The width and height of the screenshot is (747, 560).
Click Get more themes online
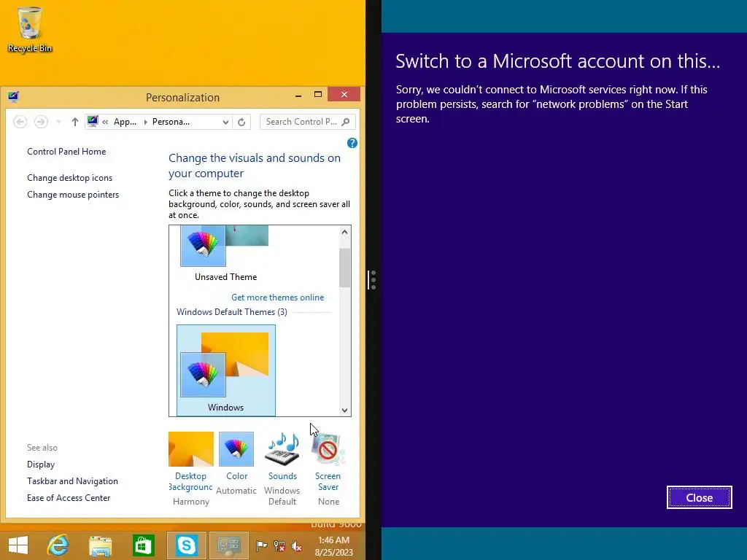pyautogui.click(x=277, y=297)
